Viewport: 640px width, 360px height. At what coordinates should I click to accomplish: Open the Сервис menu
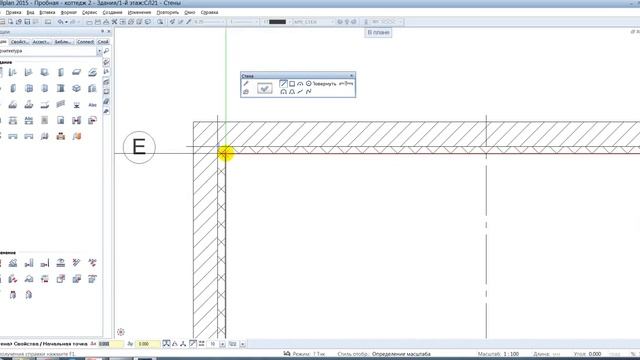[89, 13]
